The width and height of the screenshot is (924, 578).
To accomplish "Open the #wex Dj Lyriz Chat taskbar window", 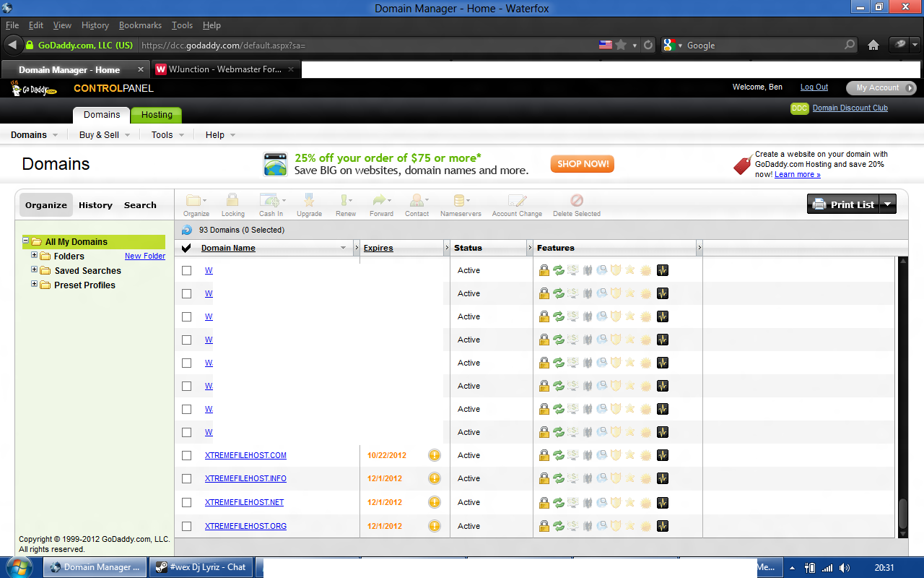I will pos(199,567).
